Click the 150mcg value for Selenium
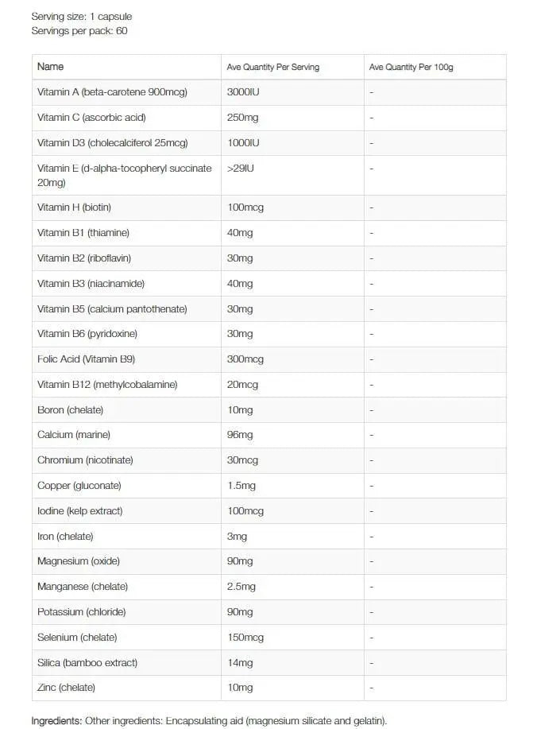 point(245,638)
